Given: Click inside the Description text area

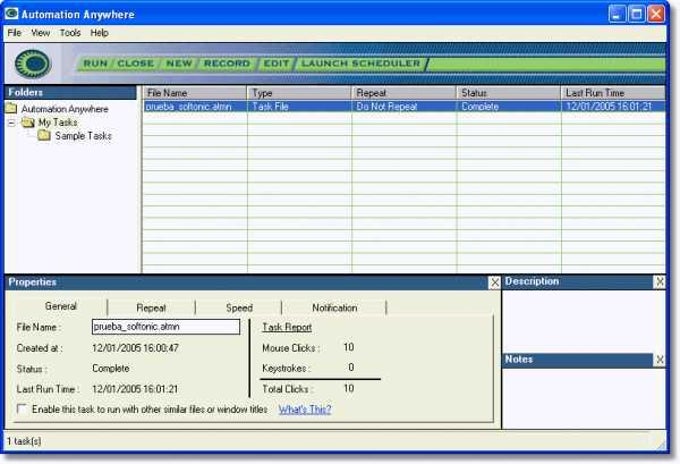Looking at the screenshot, I should point(584,321).
